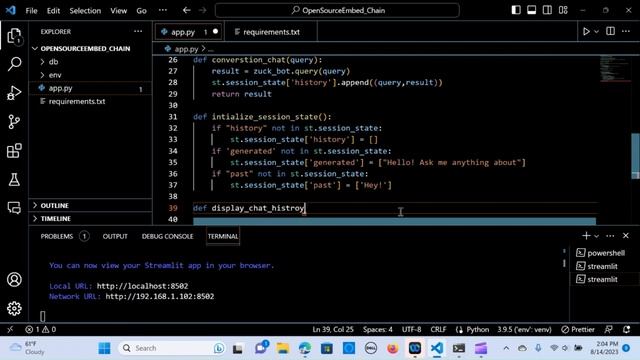Open Customize Layout icon
Image resolution: width=640 pixels, height=360 pixels.
tap(563, 10)
